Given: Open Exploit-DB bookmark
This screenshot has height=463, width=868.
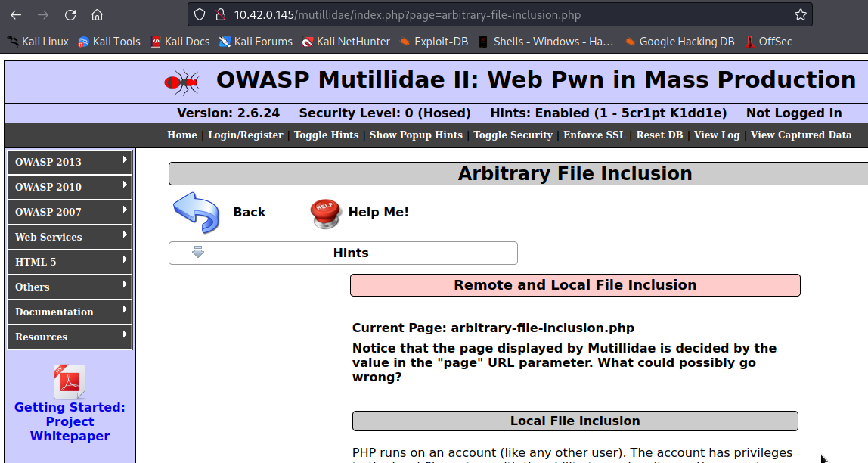Looking at the screenshot, I should coord(434,42).
